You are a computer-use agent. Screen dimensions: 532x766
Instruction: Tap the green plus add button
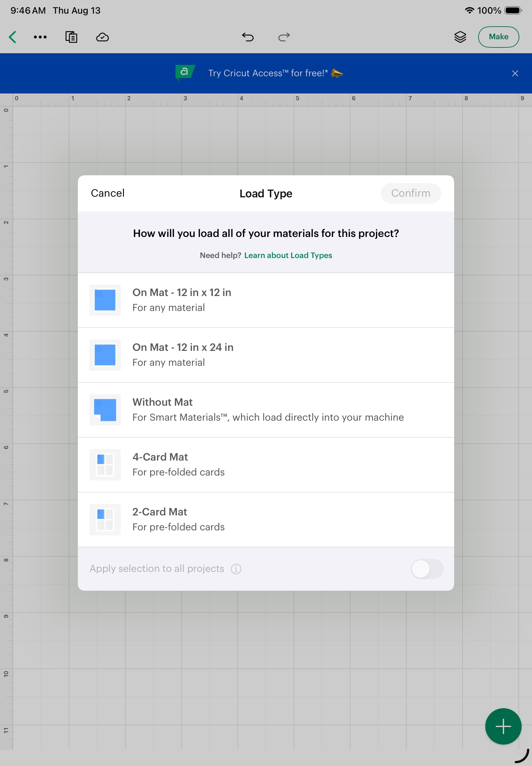point(503,726)
